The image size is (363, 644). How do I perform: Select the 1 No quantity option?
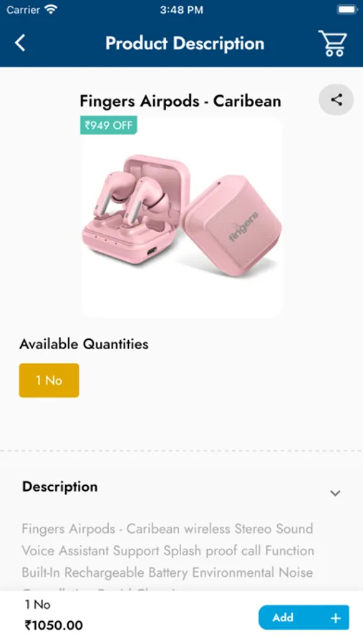(49, 381)
